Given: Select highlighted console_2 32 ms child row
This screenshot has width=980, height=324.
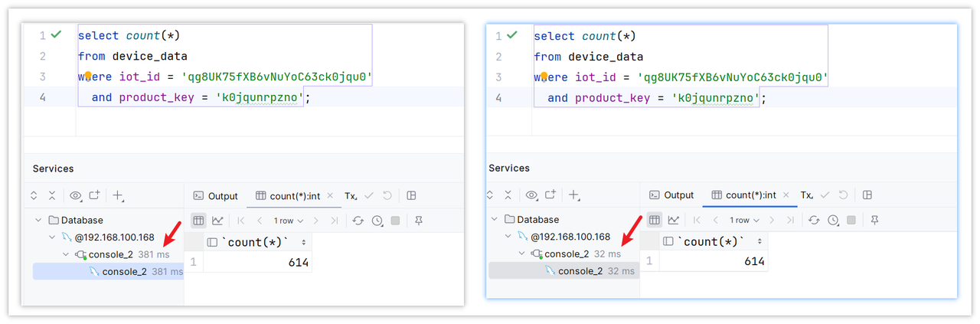Looking at the screenshot, I should click(564, 271).
